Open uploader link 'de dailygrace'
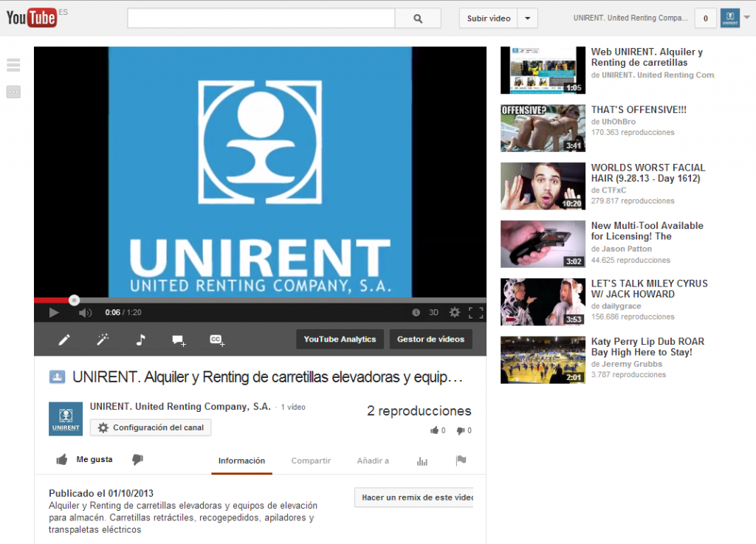The width and height of the screenshot is (756, 544). 616,306
